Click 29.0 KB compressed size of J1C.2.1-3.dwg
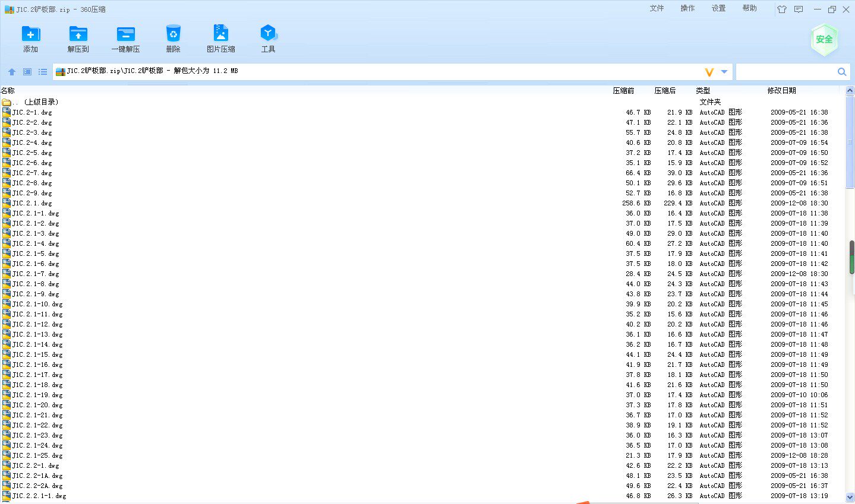Image resolution: width=855 pixels, height=504 pixels. [680, 233]
